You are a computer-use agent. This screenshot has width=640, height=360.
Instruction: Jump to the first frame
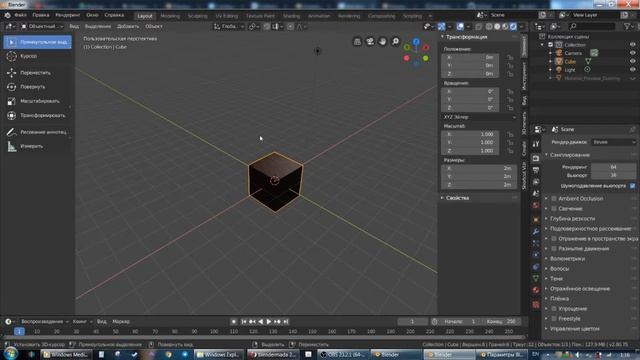244,322
